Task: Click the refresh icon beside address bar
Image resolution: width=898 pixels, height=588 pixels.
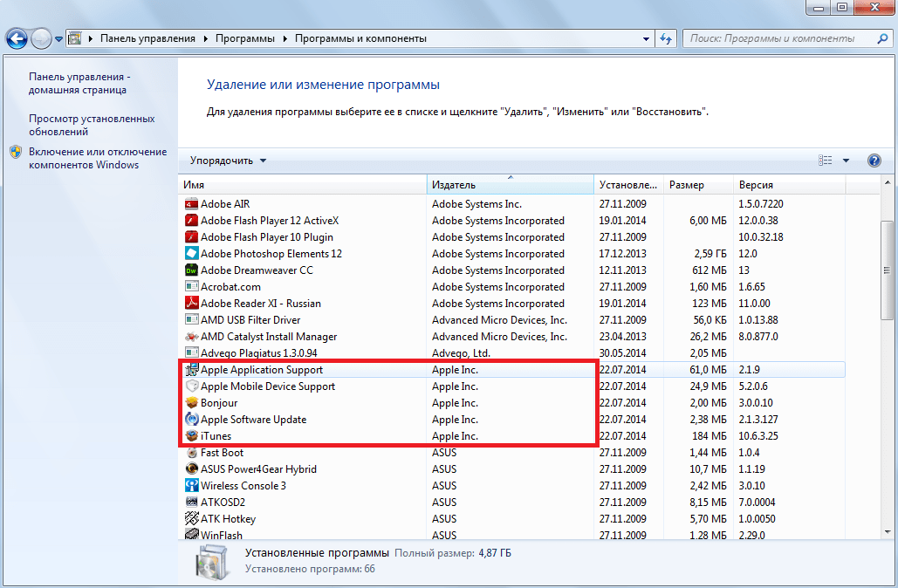Action: pyautogui.click(x=667, y=38)
